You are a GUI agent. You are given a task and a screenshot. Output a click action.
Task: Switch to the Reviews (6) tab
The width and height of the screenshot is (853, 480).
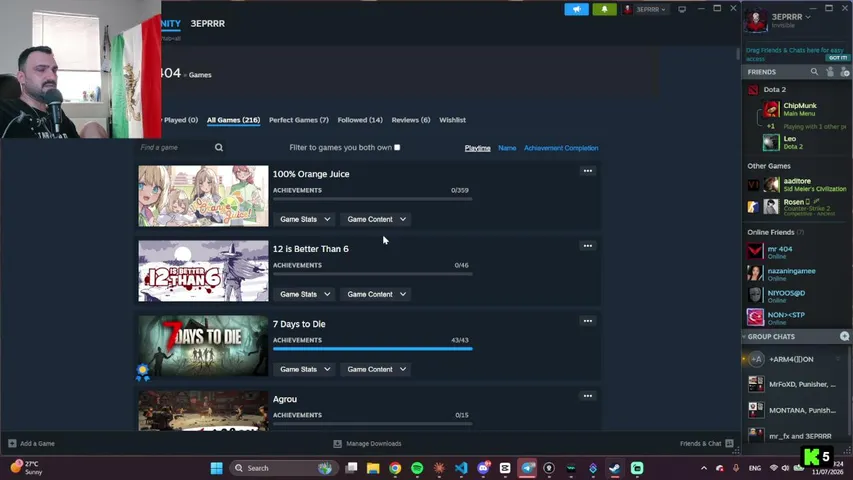tap(411, 120)
